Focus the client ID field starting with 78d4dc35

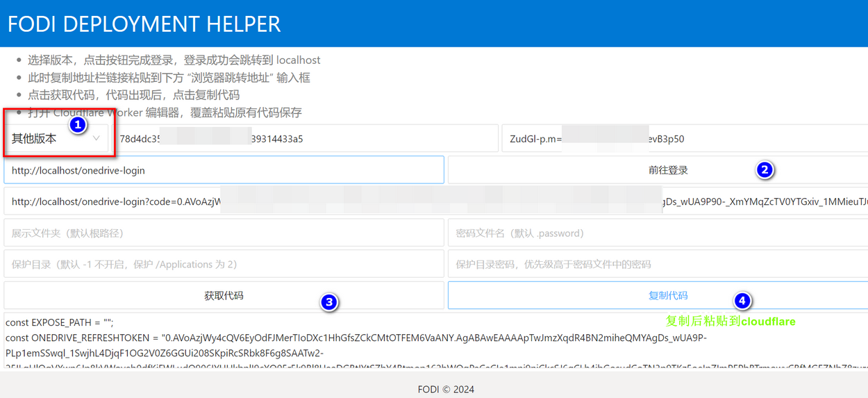(x=306, y=139)
